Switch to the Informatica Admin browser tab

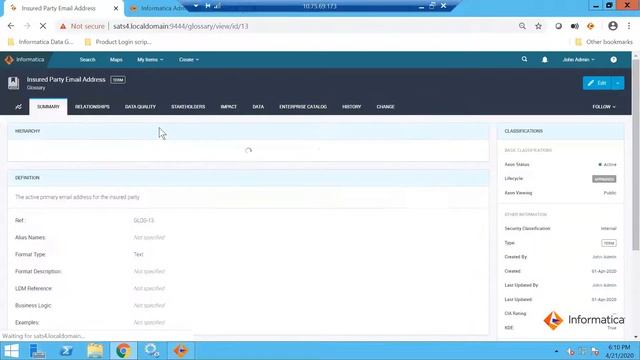coord(157,8)
